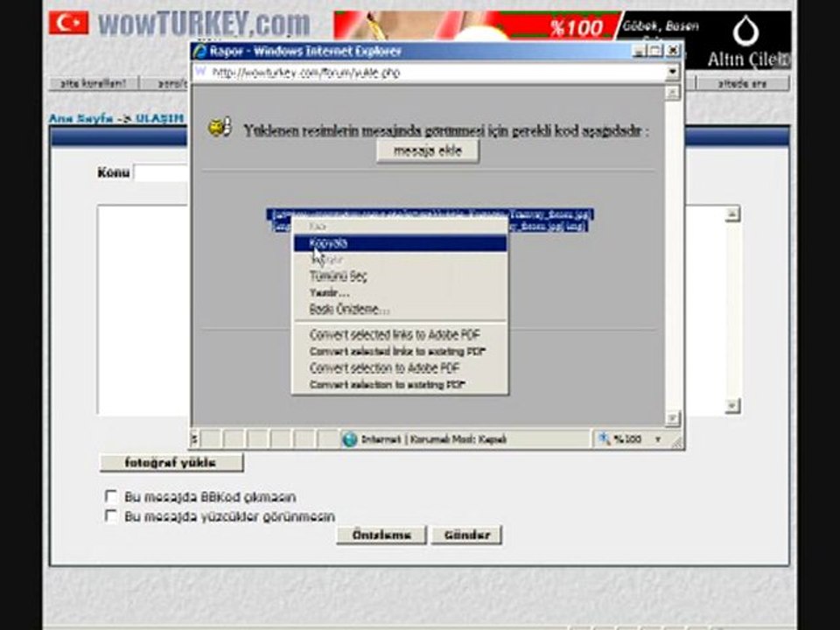
Task: Click the smiley emoticon in the popup
Action: click(x=220, y=128)
